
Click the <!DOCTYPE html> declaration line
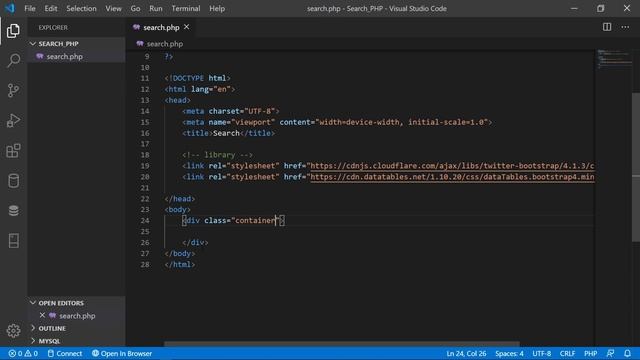pos(198,78)
